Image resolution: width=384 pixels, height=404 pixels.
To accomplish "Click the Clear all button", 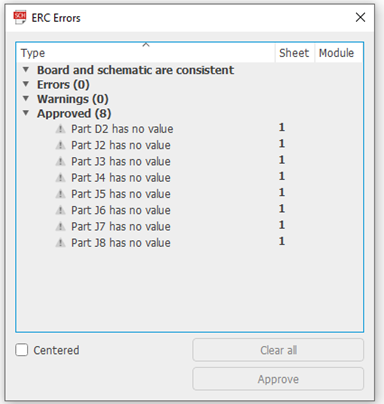I will click(278, 350).
